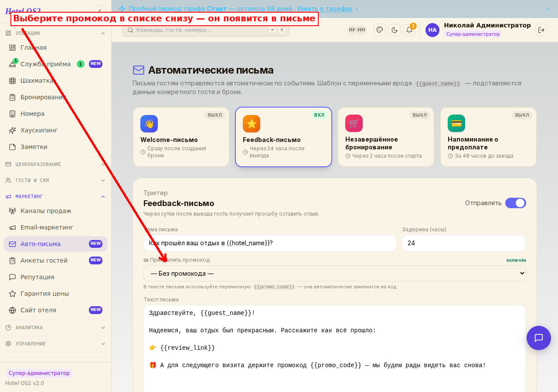Follow the Узнать о тарифах link
Viewport: 558px width, 392px height.
pyautogui.click(x=325, y=9)
